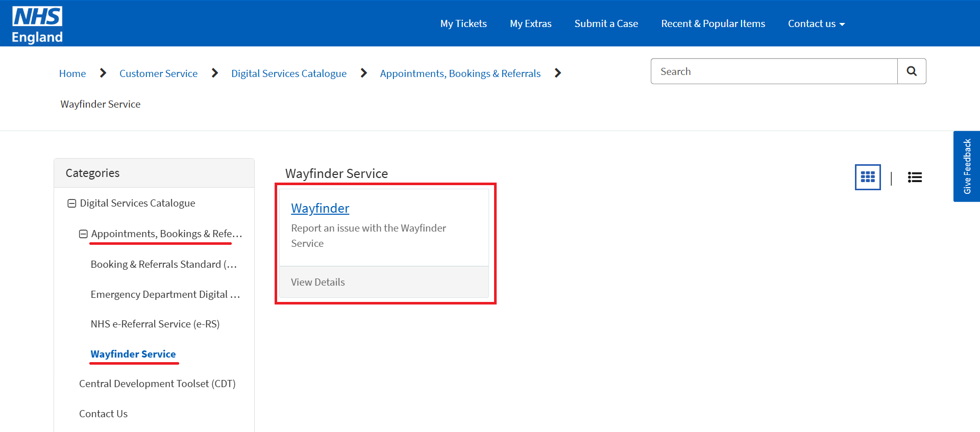Click inside the Search field
Viewport: 980px width, 432px height.
(x=774, y=71)
